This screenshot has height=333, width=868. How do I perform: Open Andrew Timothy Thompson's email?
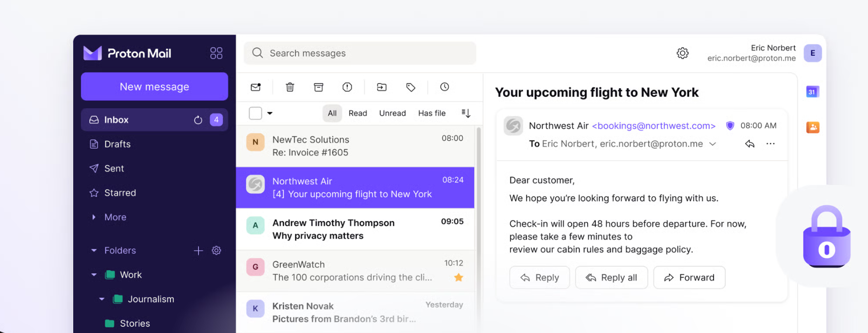[355, 229]
